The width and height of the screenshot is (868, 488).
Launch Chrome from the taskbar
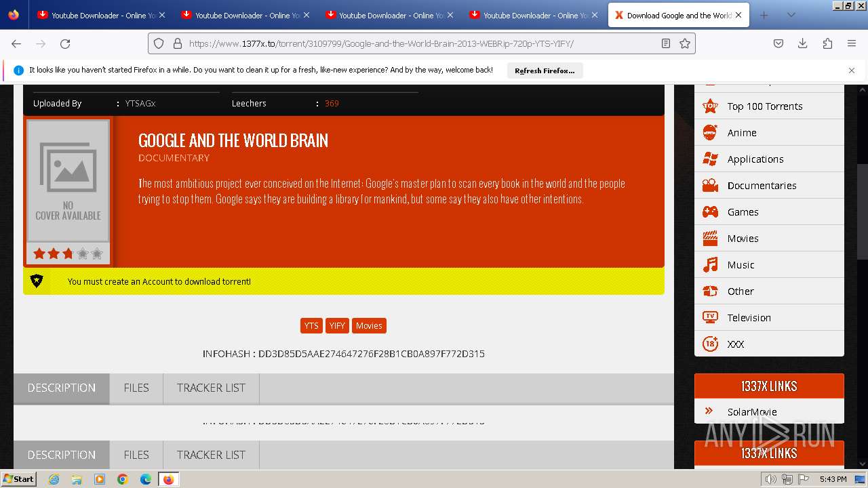pos(123,479)
